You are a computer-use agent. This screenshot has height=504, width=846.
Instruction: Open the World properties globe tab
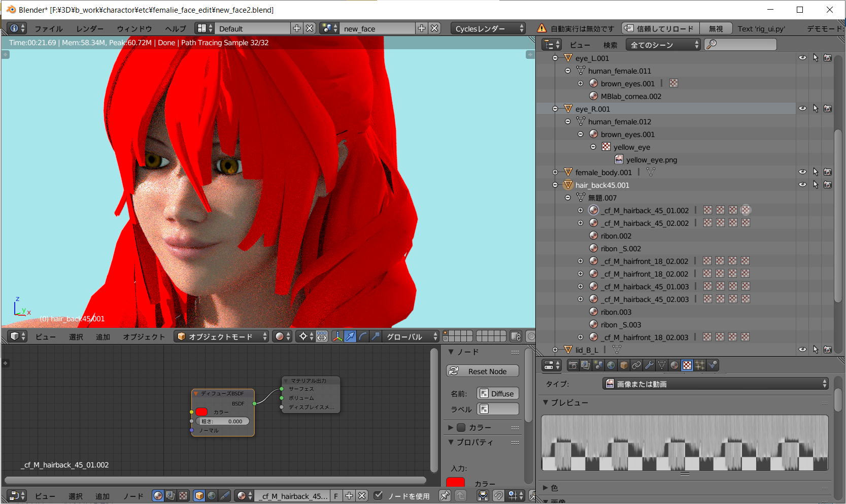click(611, 365)
